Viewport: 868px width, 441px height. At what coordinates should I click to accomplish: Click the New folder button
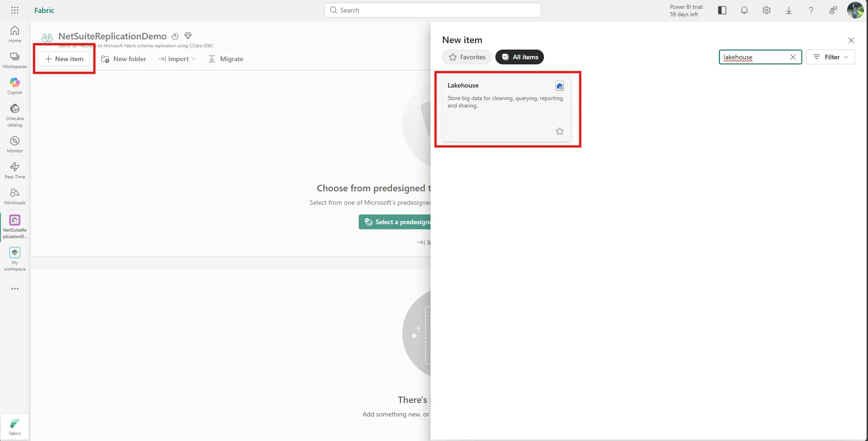(124, 59)
